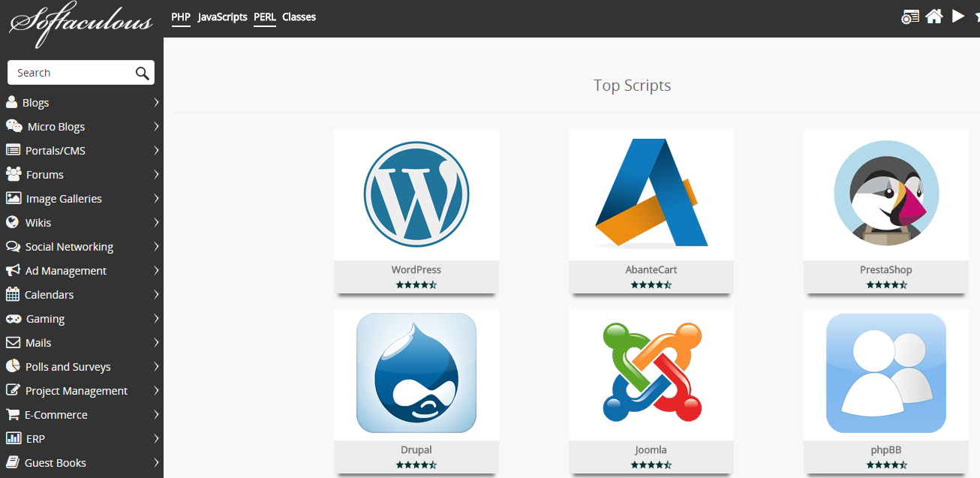
Task: Select the ERP category label
Action: pos(35,438)
